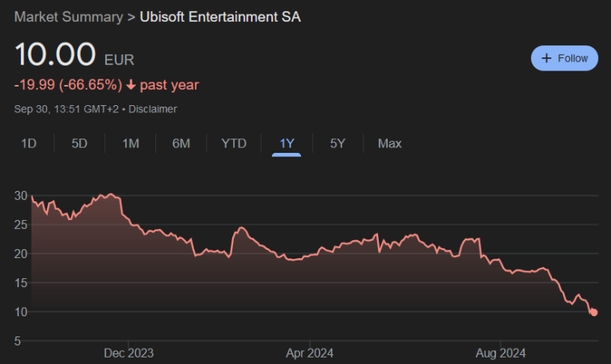The height and width of the screenshot is (364, 611).
Task: Click the down arrow change icon
Action: 131,85
